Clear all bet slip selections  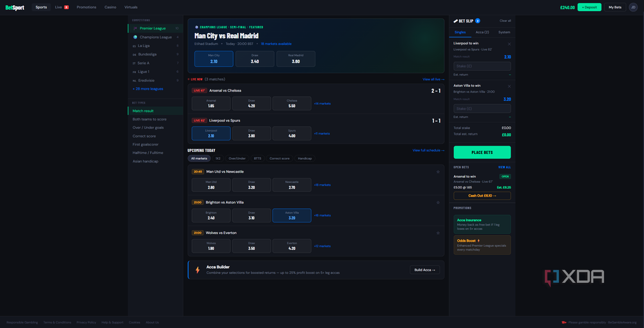click(x=505, y=21)
